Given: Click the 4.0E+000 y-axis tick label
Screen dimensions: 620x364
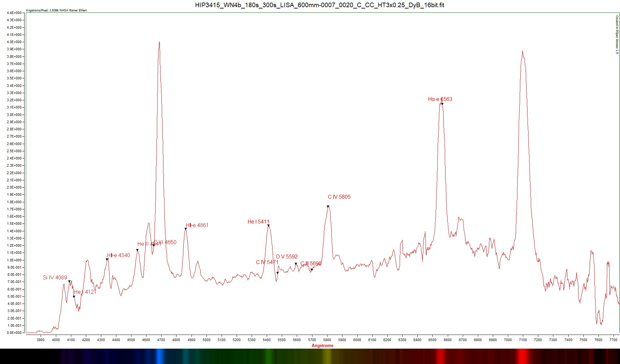Looking at the screenshot, I should click(x=14, y=42).
